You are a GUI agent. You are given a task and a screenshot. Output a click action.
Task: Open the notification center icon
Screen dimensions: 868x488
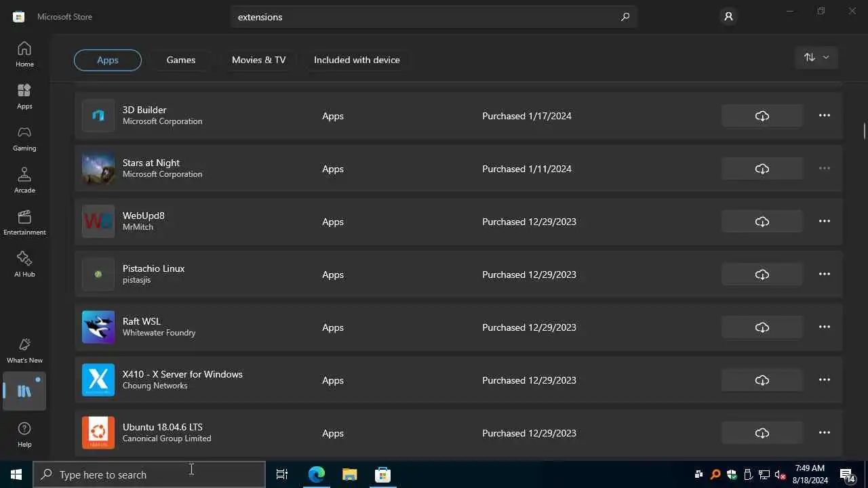pyautogui.click(x=848, y=474)
